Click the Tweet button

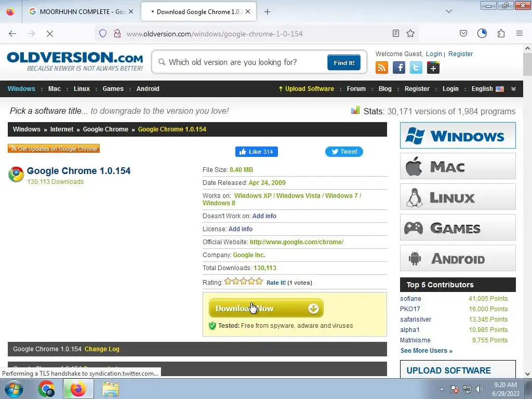(344, 152)
